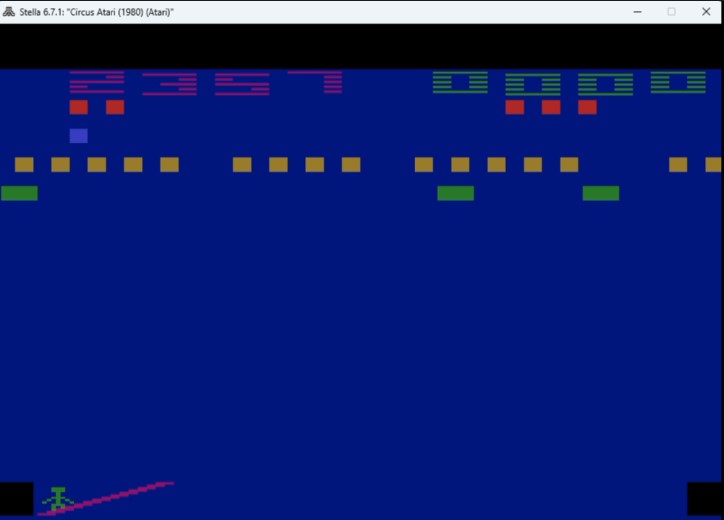724x520 pixels.
Task: Click the Stella application icon in title bar
Action: tap(8, 12)
